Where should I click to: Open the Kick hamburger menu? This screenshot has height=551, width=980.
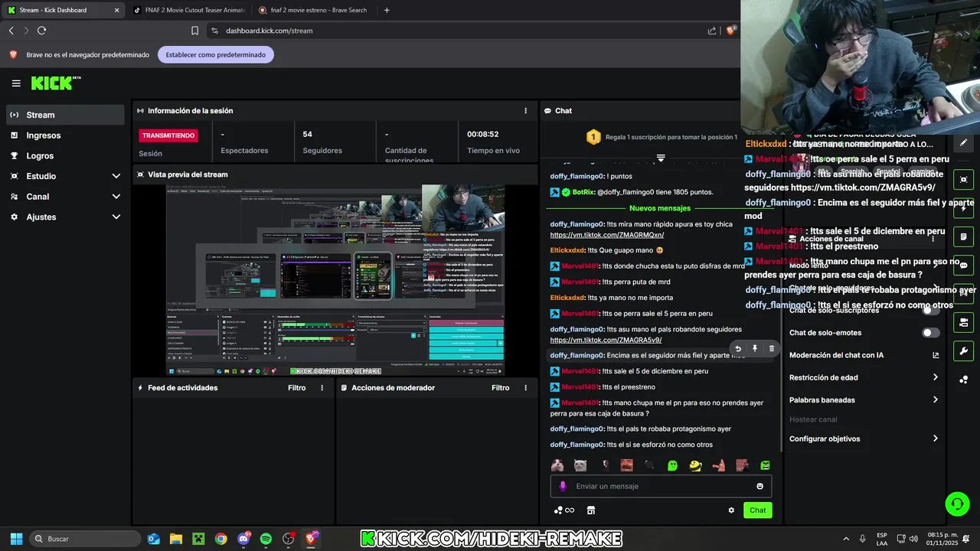point(16,83)
